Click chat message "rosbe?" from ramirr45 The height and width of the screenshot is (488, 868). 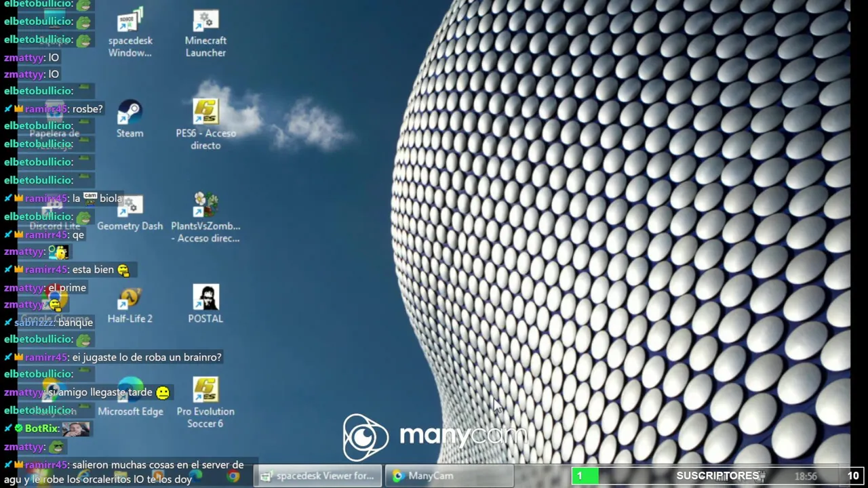[87, 109]
